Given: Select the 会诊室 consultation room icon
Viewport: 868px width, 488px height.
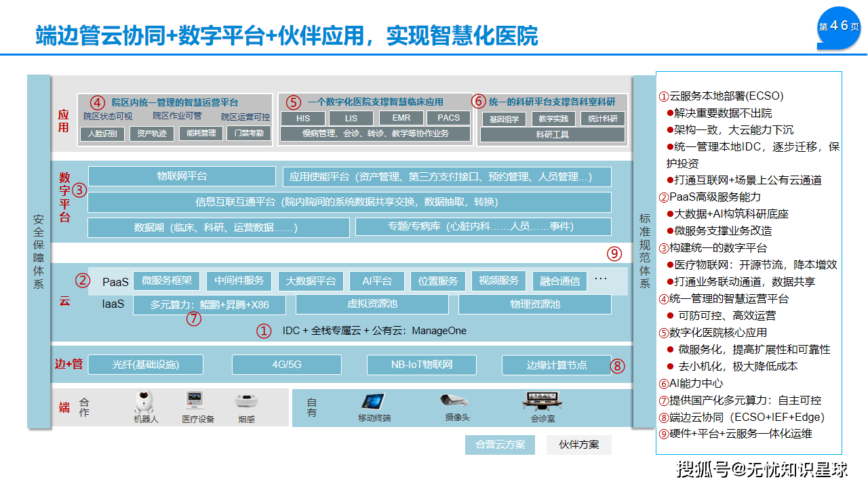Looking at the screenshot, I should point(542,401).
